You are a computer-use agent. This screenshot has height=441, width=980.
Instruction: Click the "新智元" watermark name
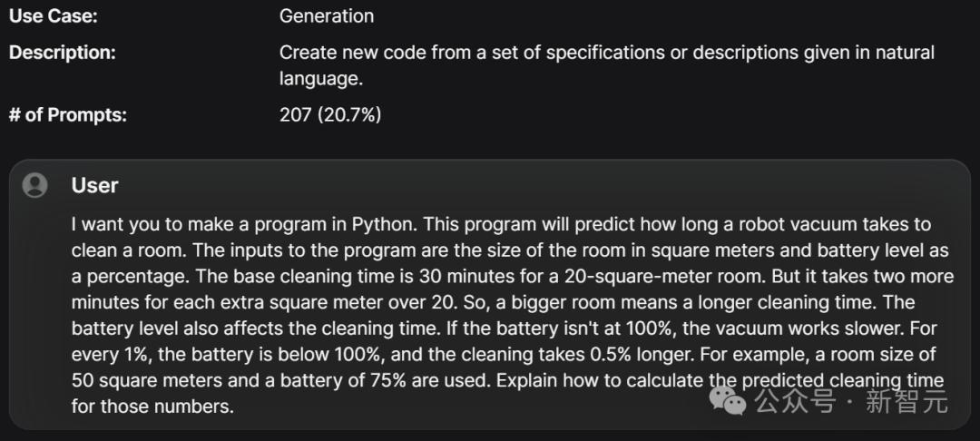906,400
